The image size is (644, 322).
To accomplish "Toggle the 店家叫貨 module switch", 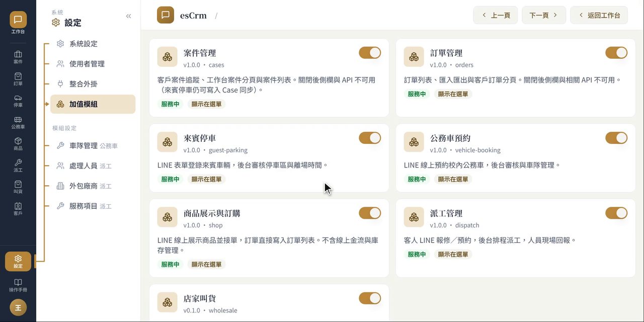I will pyautogui.click(x=370, y=298).
